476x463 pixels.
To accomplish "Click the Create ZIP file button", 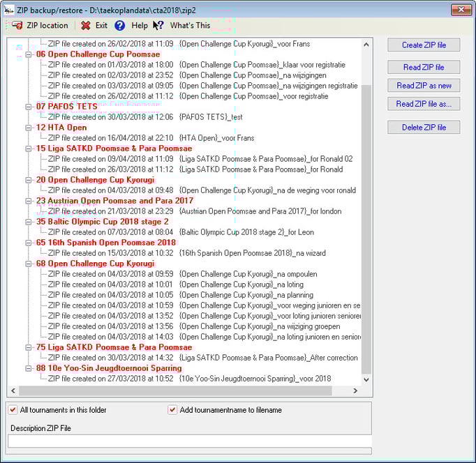I will [424, 45].
